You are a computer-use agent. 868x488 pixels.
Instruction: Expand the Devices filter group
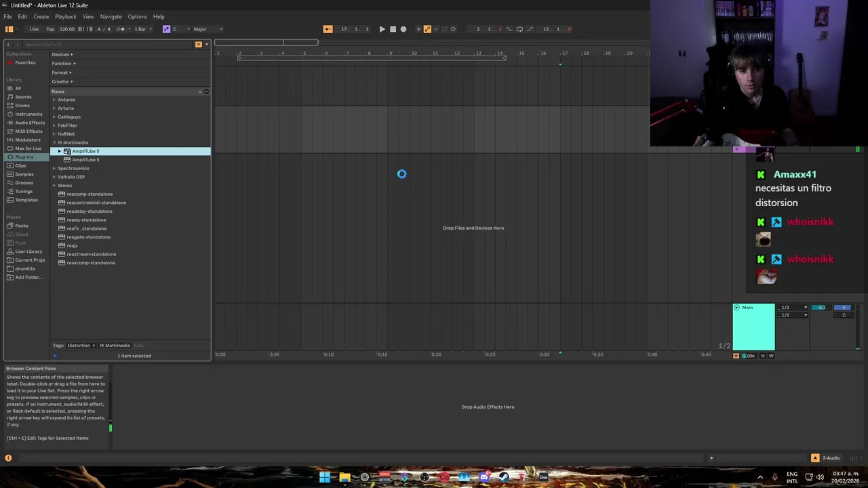(62, 54)
